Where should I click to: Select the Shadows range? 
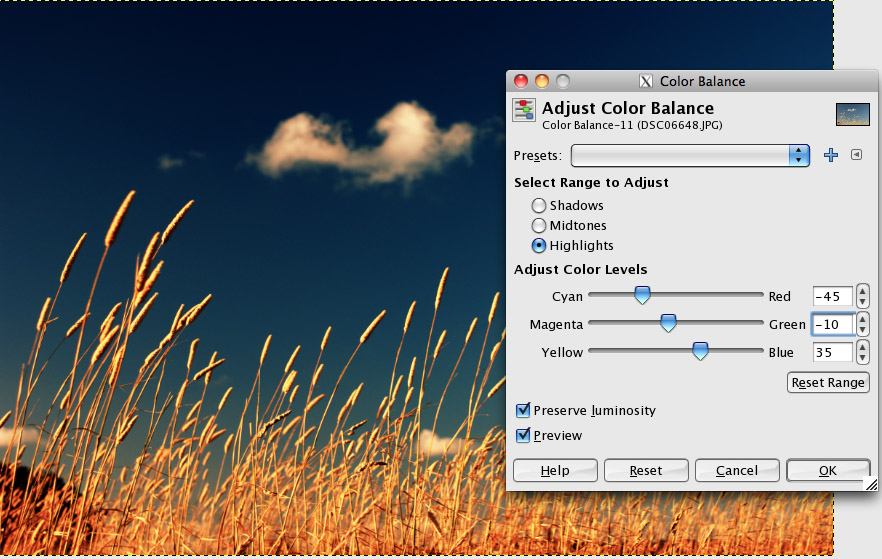coord(539,205)
